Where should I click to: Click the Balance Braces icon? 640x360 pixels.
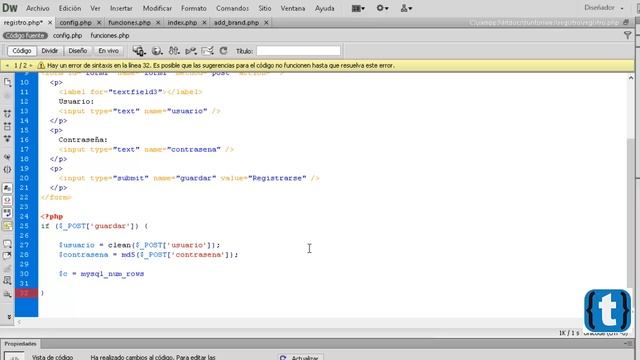7,169
